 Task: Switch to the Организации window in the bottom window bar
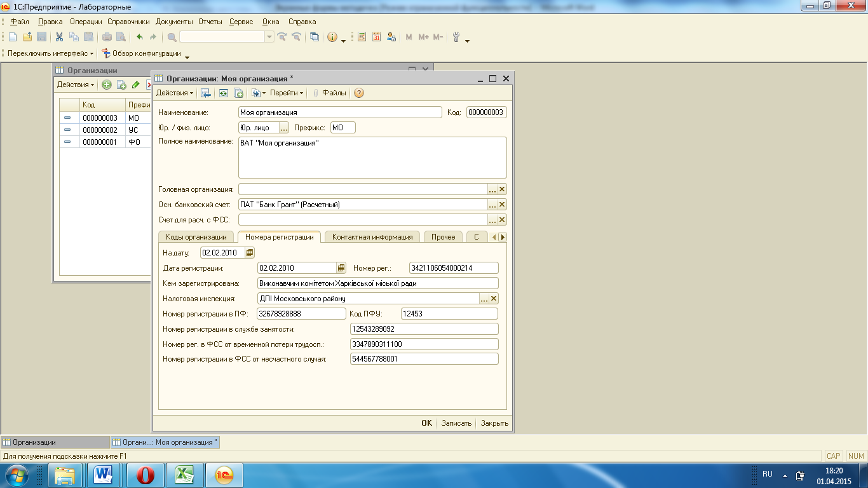(55, 442)
